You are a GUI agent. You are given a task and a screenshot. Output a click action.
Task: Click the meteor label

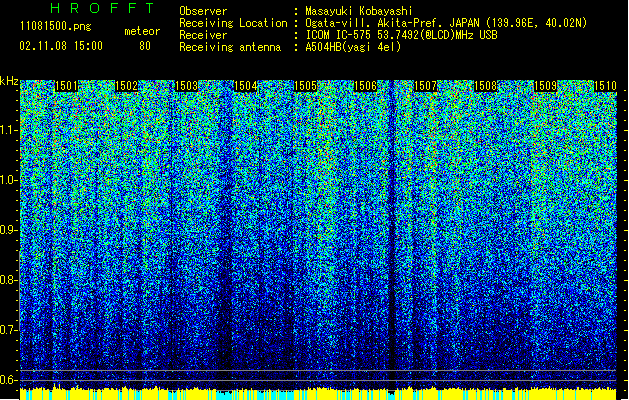[x=142, y=31]
